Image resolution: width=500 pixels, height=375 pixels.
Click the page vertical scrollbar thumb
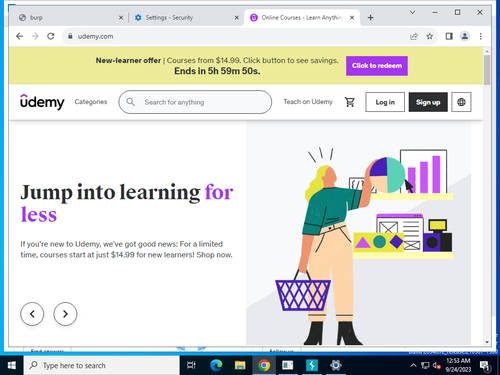[x=487, y=70]
